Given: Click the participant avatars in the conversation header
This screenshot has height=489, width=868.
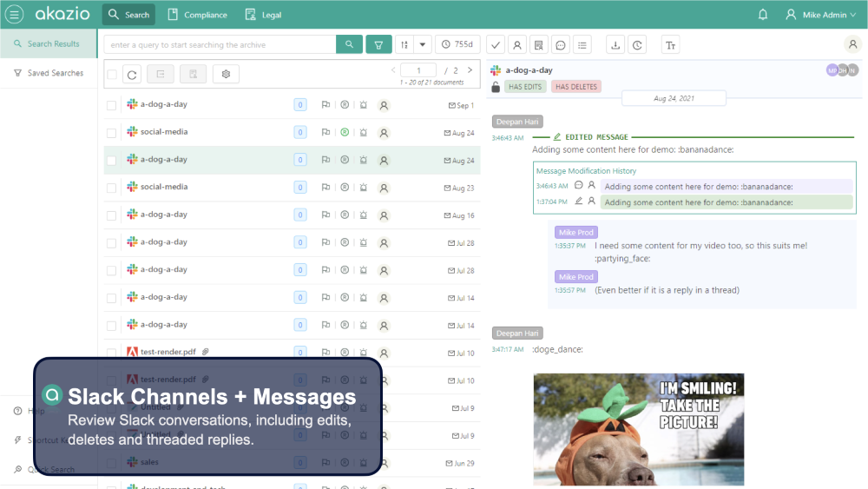Looking at the screenshot, I should (x=842, y=70).
